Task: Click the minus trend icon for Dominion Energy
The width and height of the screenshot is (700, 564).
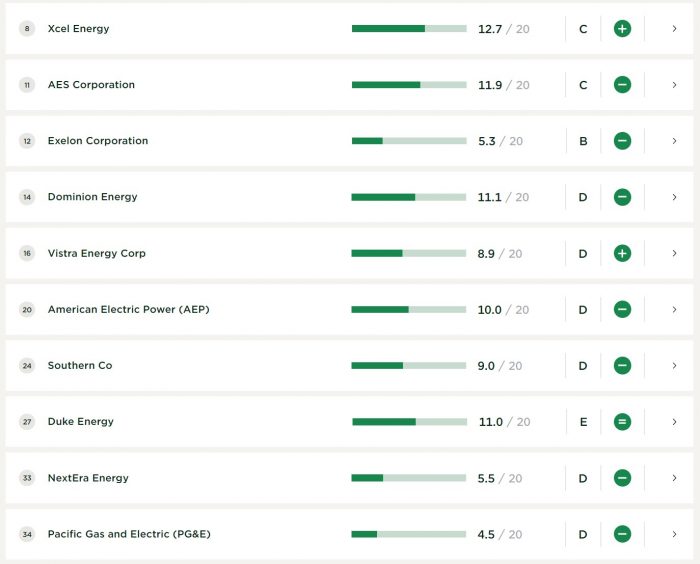Action: pos(622,197)
